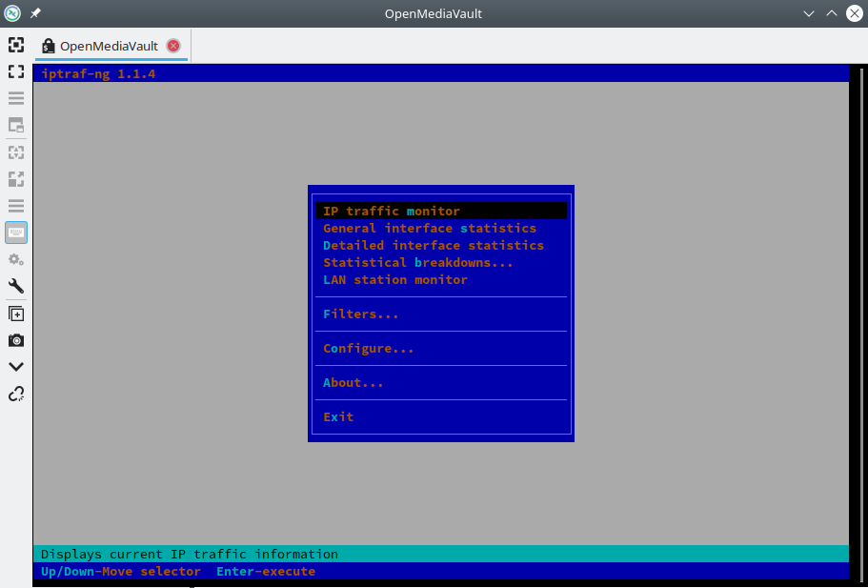Open the Configure... menu entry
The width and height of the screenshot is (868, 588).
click(x=440, y=348)
